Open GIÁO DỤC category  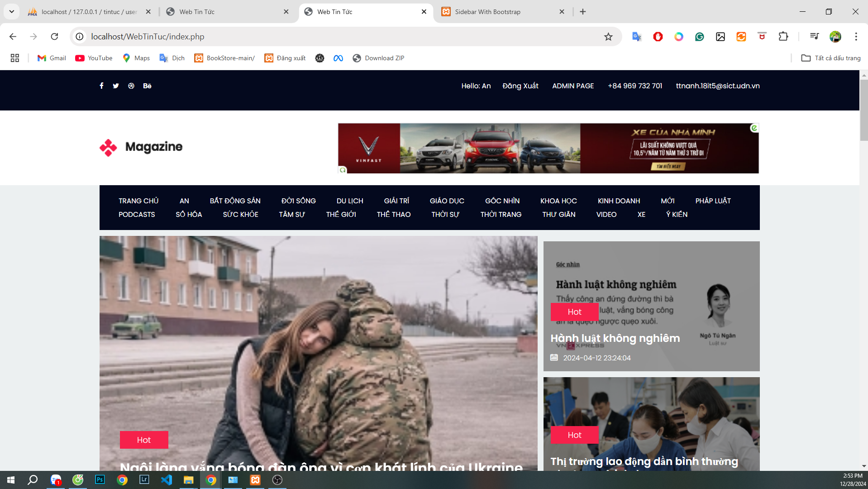447,201
